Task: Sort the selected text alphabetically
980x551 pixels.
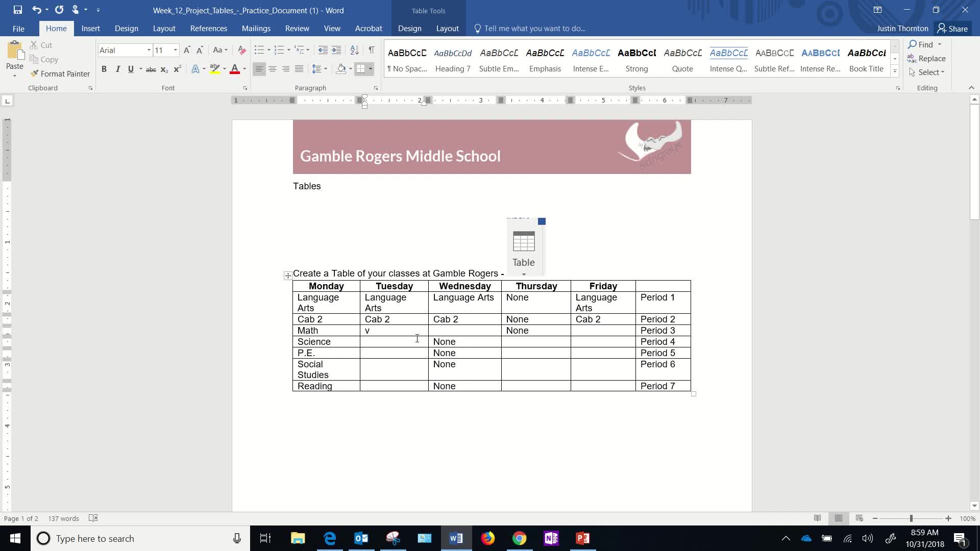Action: 354,50
